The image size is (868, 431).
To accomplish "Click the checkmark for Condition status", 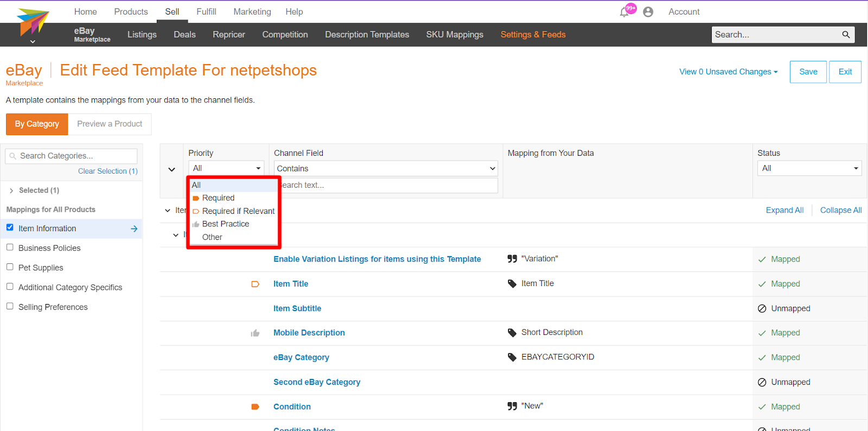I will click(762, 407).
